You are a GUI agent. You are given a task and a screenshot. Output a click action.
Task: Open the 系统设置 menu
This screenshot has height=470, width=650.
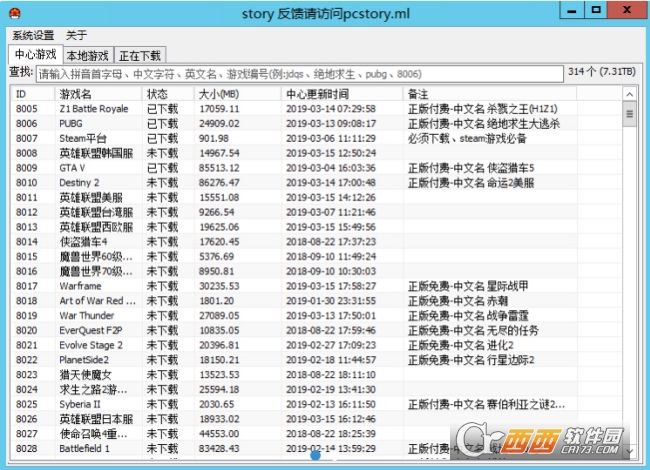click(33, 35)
